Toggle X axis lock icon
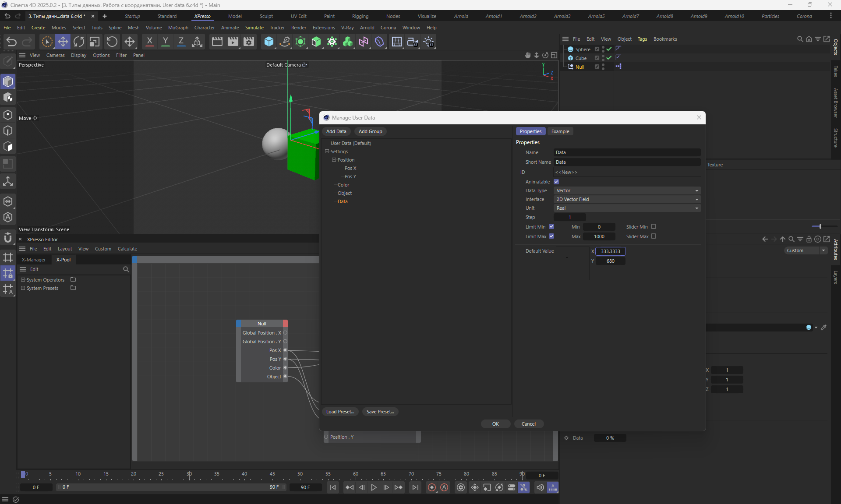Image resolution: width=841 pixels, height=504 pixels. click(149, 42)
